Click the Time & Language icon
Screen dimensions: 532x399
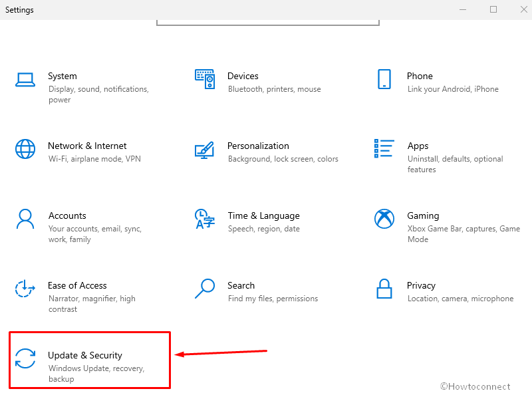coord(205,219)
